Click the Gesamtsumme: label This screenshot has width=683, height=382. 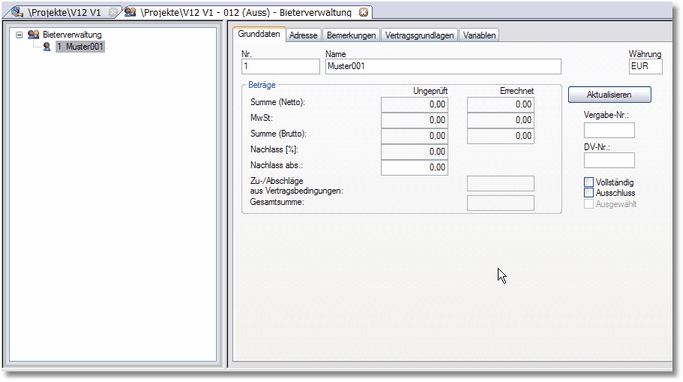[277, 202]
